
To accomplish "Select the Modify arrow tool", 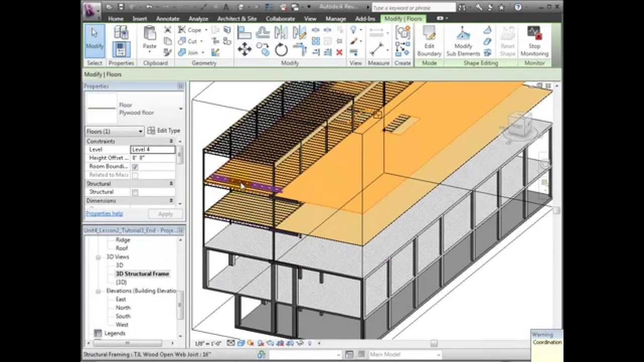I will [95, 40].
